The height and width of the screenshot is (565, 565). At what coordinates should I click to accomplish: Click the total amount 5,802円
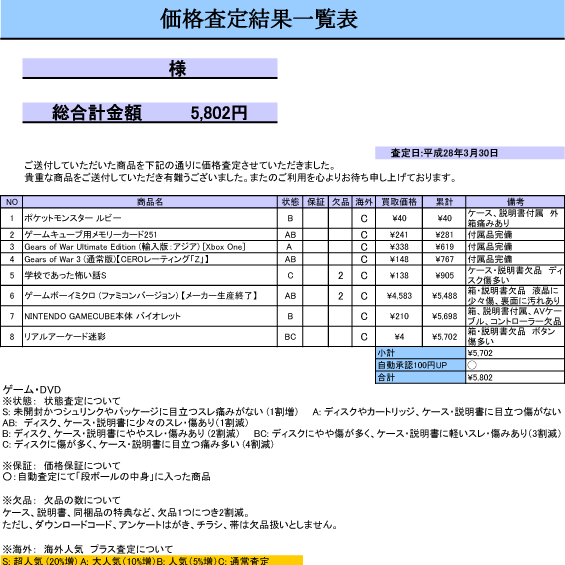coord(219,113)
